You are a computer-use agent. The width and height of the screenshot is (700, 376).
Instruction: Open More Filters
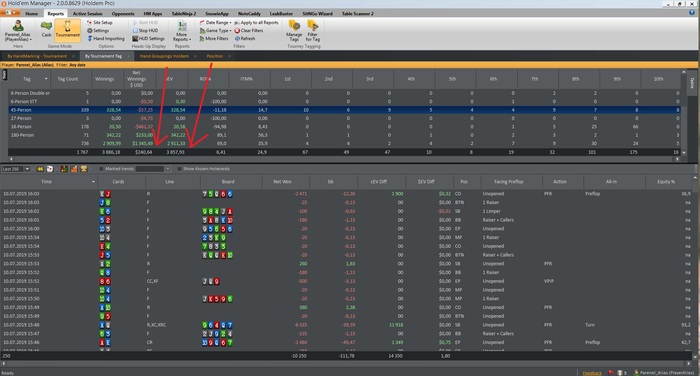[x=214, y=38]
